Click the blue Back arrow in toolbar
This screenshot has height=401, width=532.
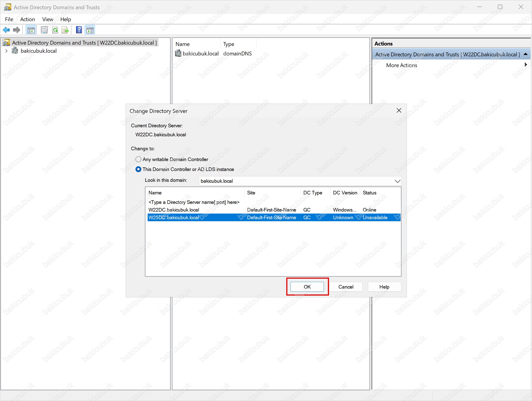coord(6,30)
